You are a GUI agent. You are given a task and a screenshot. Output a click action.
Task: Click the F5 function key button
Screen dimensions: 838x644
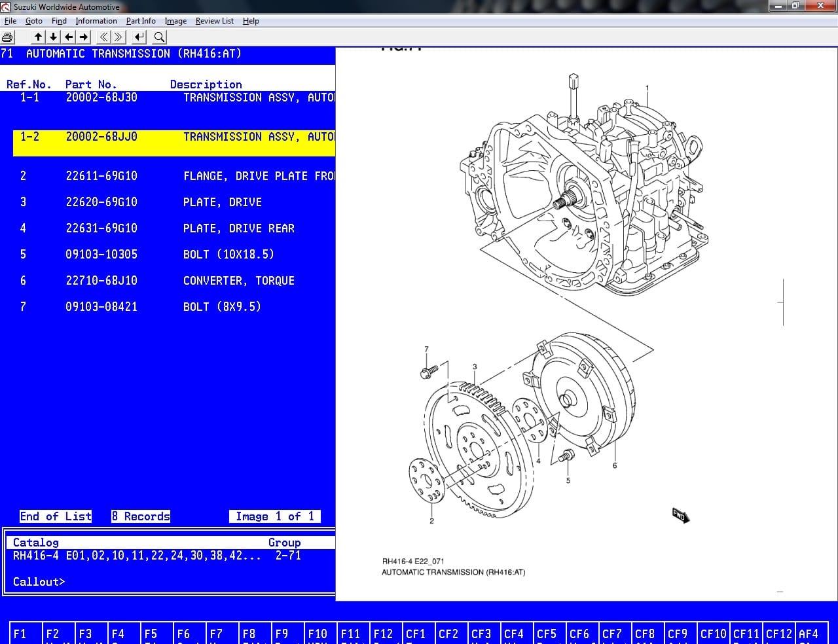157,633
